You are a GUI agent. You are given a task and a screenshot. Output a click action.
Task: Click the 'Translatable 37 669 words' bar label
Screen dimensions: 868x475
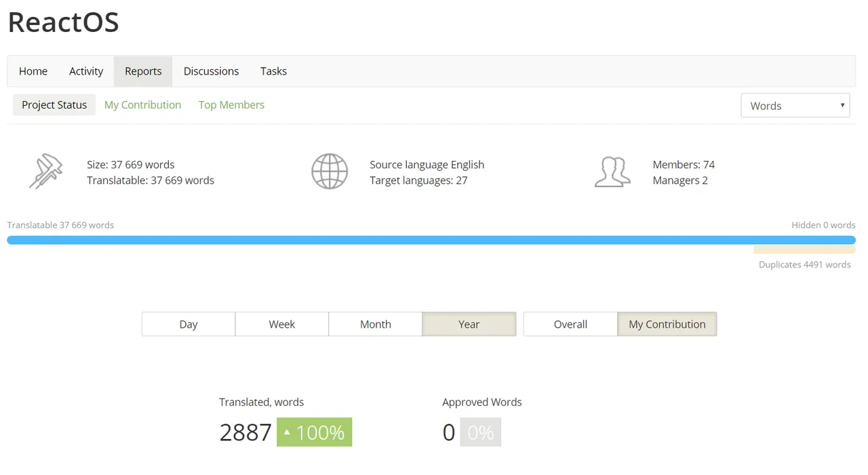click(x=60, y=225)
